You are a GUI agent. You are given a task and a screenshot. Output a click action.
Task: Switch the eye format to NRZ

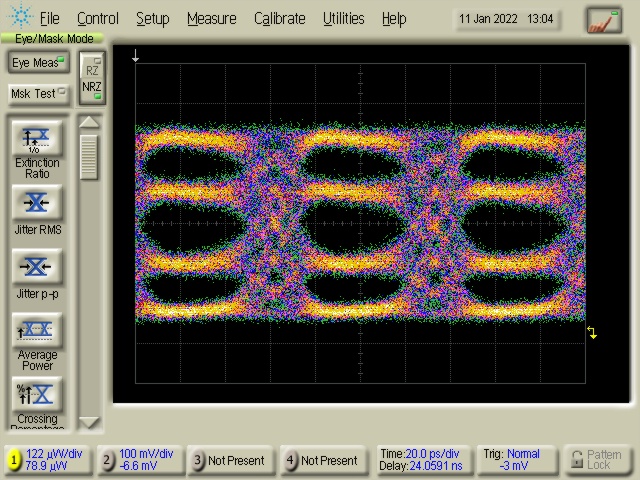coord(92,87)
